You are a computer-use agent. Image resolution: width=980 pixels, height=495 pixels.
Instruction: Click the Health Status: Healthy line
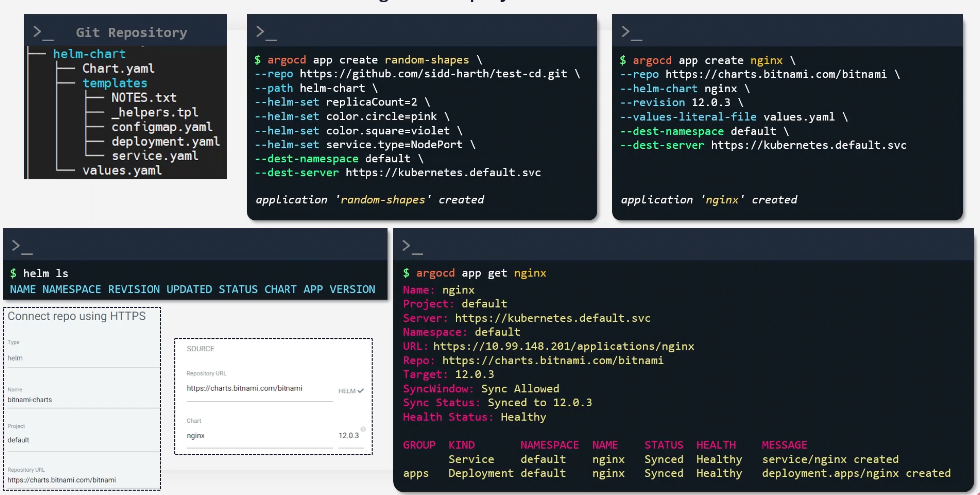[x=475, y=417]
